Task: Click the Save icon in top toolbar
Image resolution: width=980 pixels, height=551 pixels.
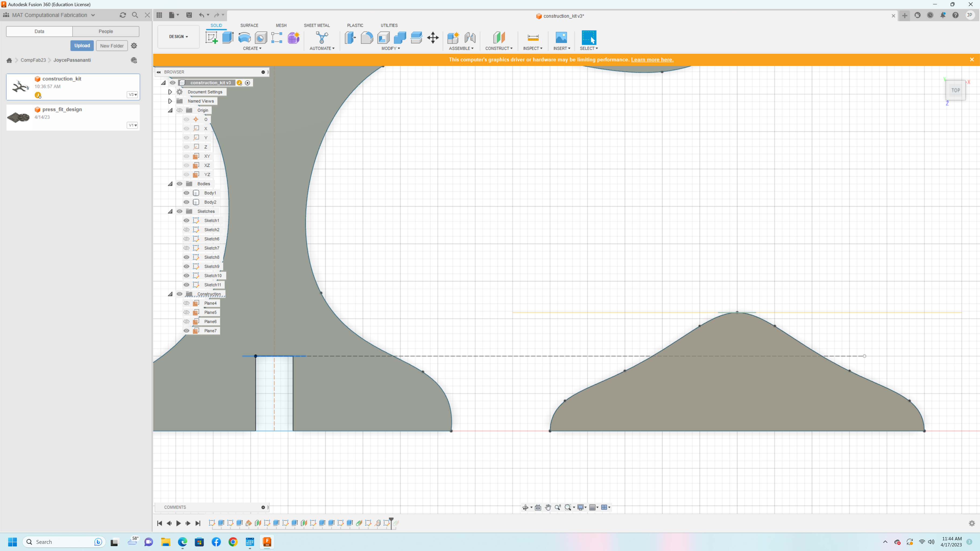Action: (189, 15)
